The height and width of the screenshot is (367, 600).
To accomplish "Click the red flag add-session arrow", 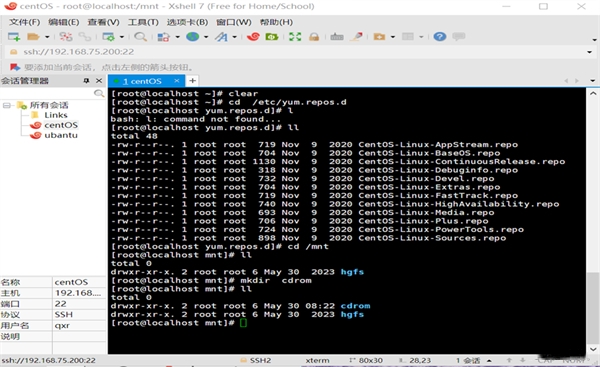I will pyautogui.click(x=15, y=67).
